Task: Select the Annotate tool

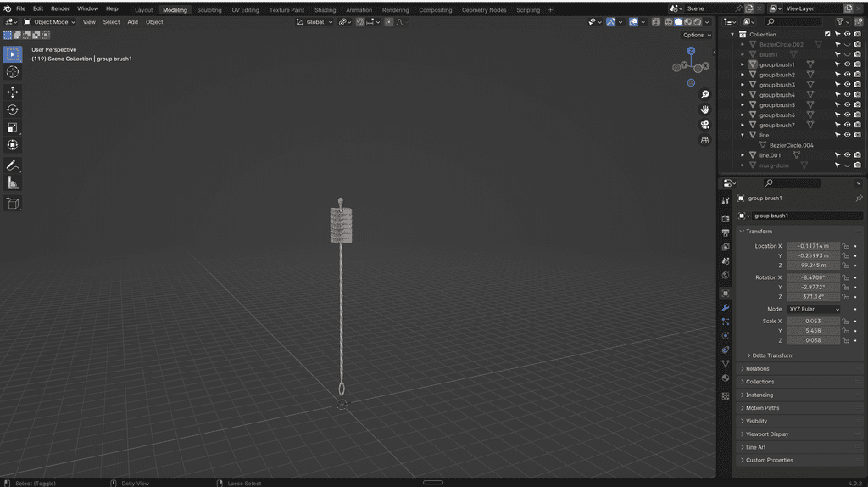Action: 13,165
